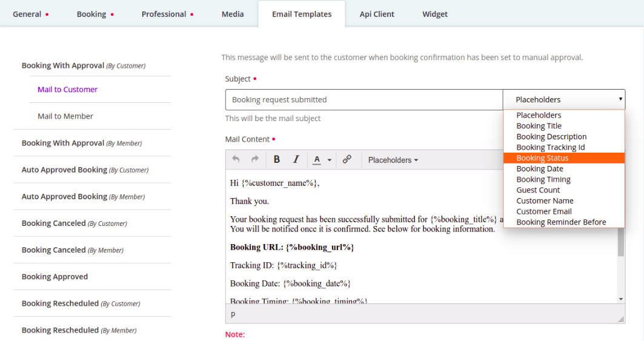Open Booking Approved template section

click(55, 277)
